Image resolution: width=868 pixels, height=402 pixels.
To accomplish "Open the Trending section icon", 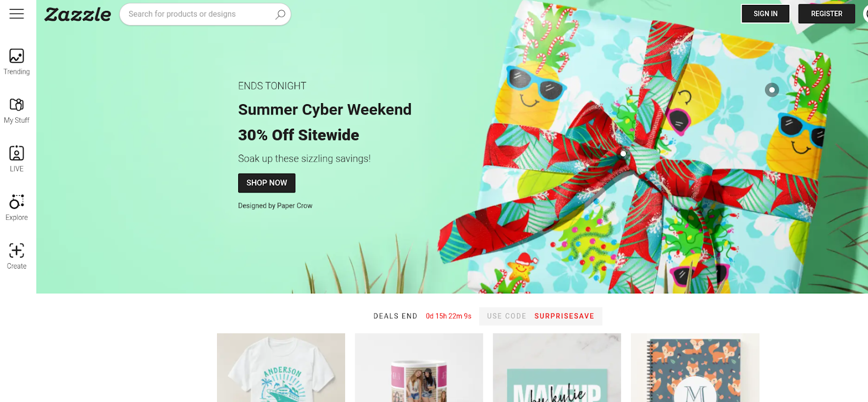I will coord(17,56).
